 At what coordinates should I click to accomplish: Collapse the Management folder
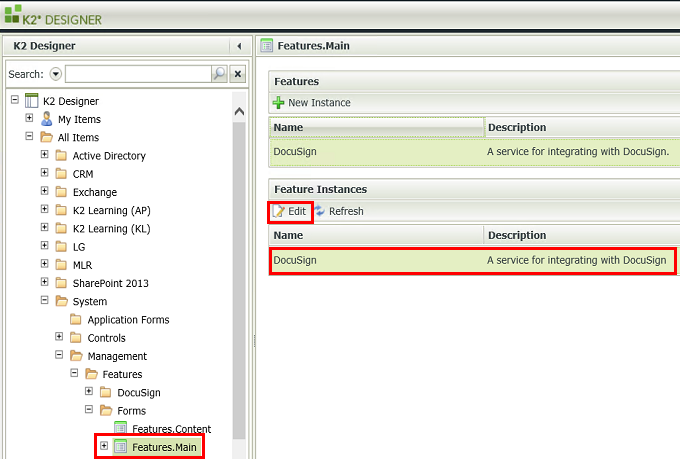59,355
